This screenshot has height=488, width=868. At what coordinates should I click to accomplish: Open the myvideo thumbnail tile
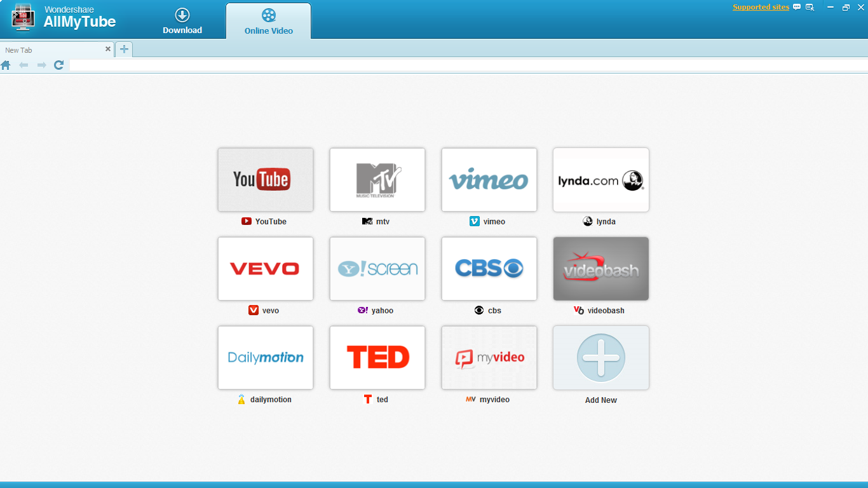(489, 358)
